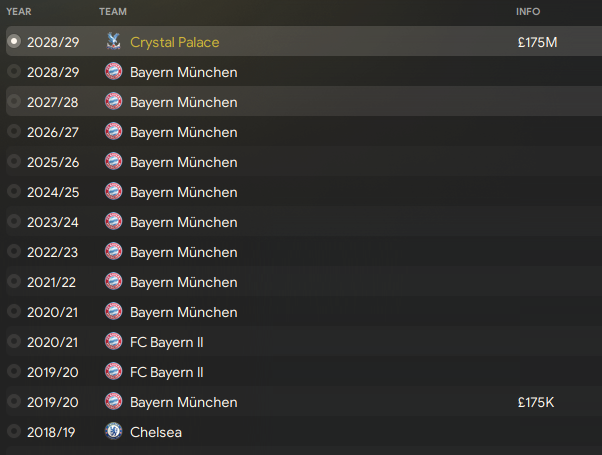Viewport: 602px width, 455px height.
Task: Click FC Bayern II crest in 2020/21 row
Action: coord(114,342)
